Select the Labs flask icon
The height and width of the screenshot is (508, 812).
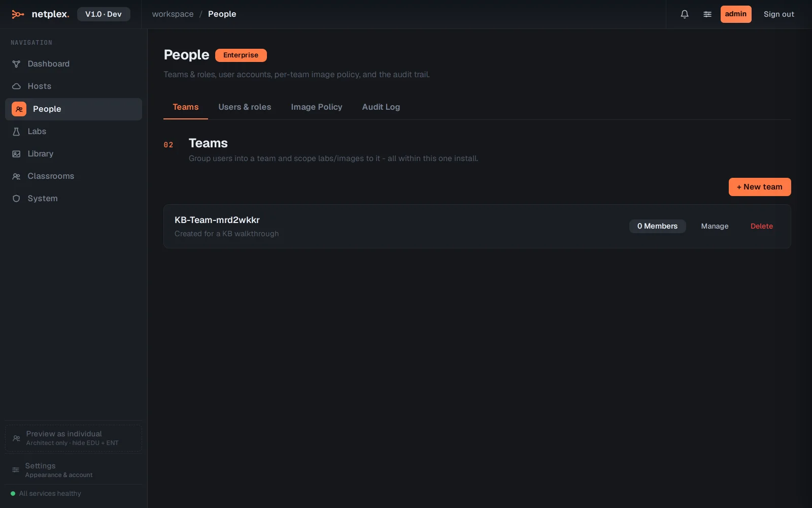[16, 132]
